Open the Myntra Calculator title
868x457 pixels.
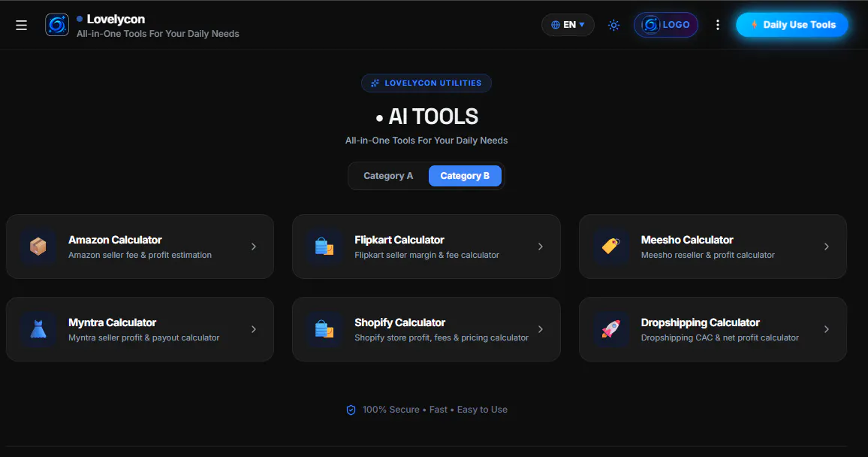point(113,322)
